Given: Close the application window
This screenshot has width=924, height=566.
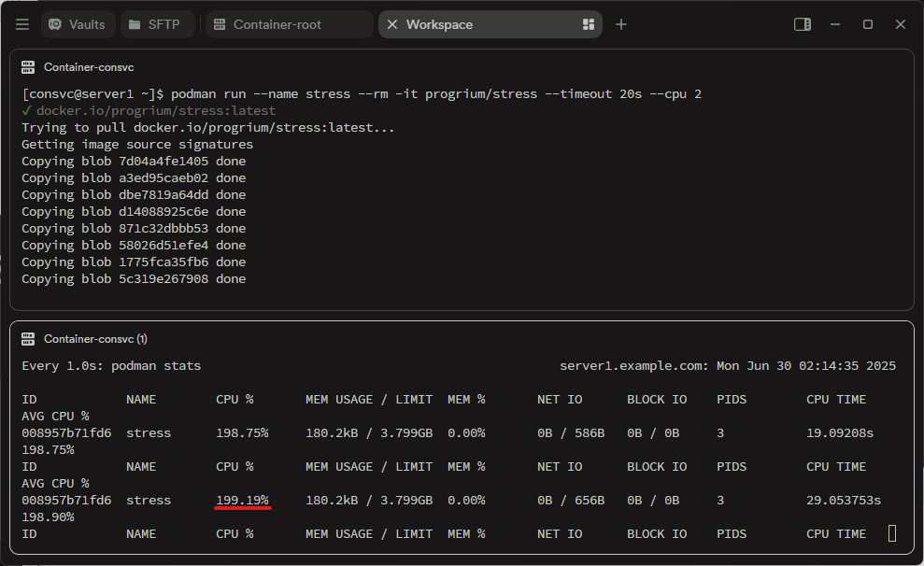Looking at the screenshot, I should [x=901, y=24].
